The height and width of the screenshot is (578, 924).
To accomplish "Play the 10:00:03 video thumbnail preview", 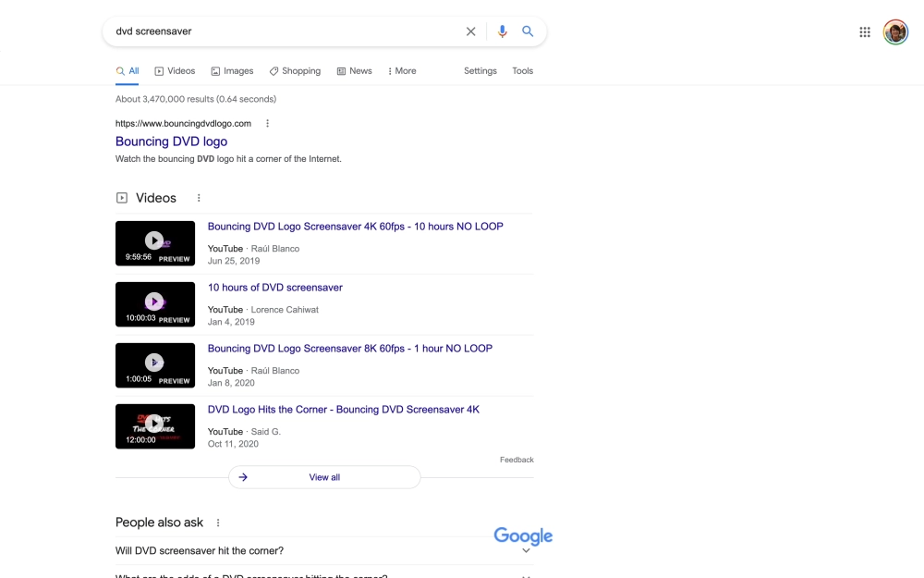I will pyautogui.click(x=155, y=304).
